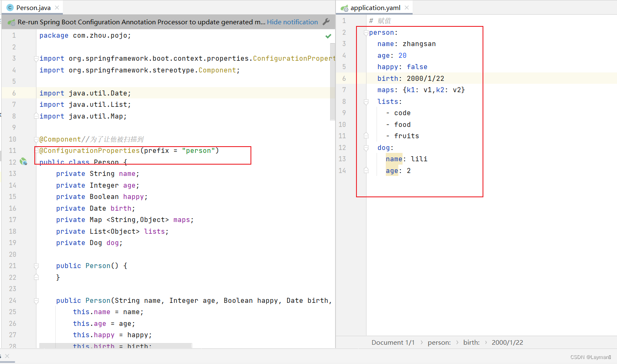
Task: Collapse the import statements fold arrow in Person.java
Action: point(36,59)
